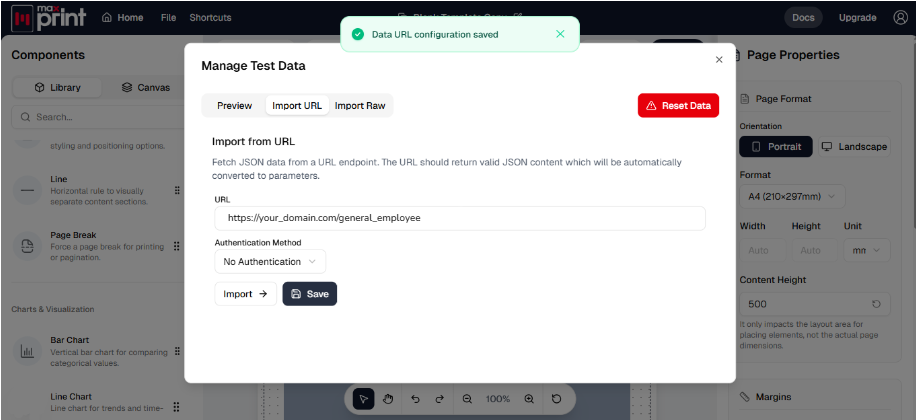
Task: Switch to the Import URL tab
Action: (297, 106)
